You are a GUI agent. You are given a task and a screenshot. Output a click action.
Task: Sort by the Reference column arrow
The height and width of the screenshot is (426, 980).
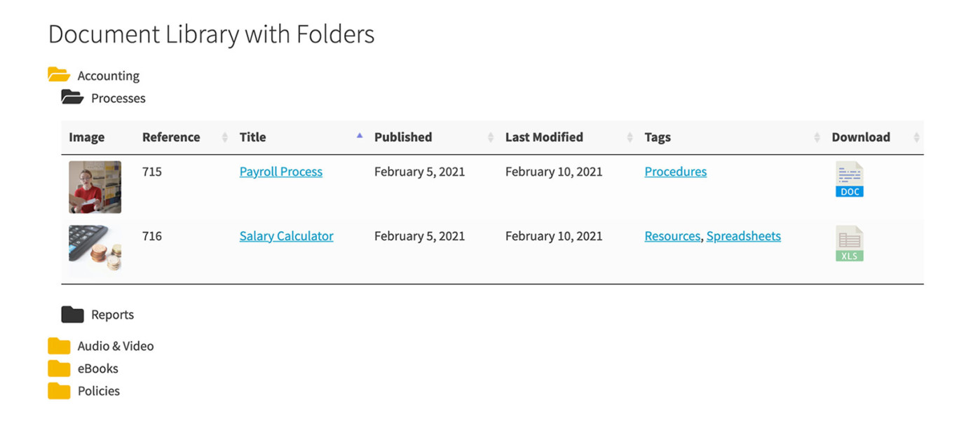tap(223, 137)
